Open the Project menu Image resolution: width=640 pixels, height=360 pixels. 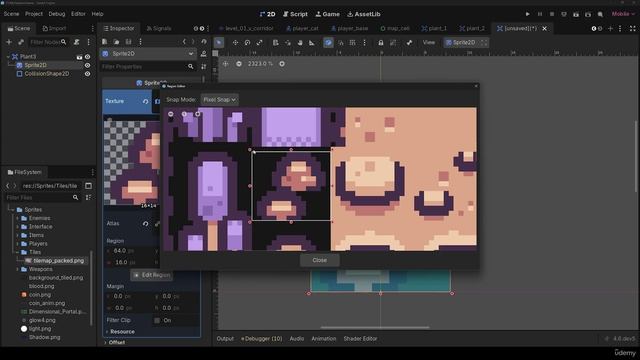point(34,14)
